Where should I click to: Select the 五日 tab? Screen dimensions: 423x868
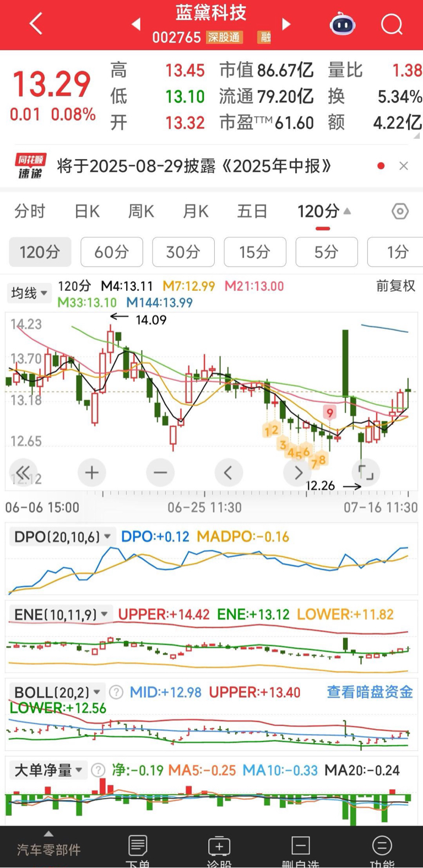tap(252, 211)
